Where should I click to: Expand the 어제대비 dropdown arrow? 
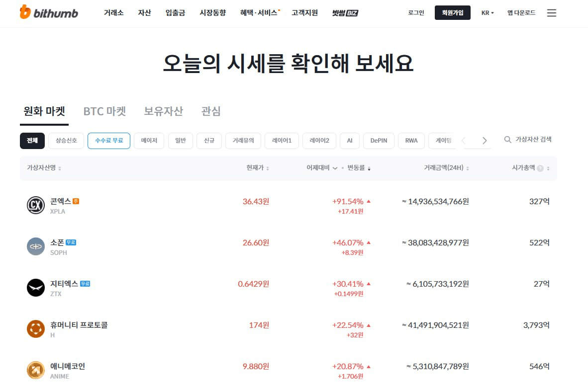coord(335,168)
